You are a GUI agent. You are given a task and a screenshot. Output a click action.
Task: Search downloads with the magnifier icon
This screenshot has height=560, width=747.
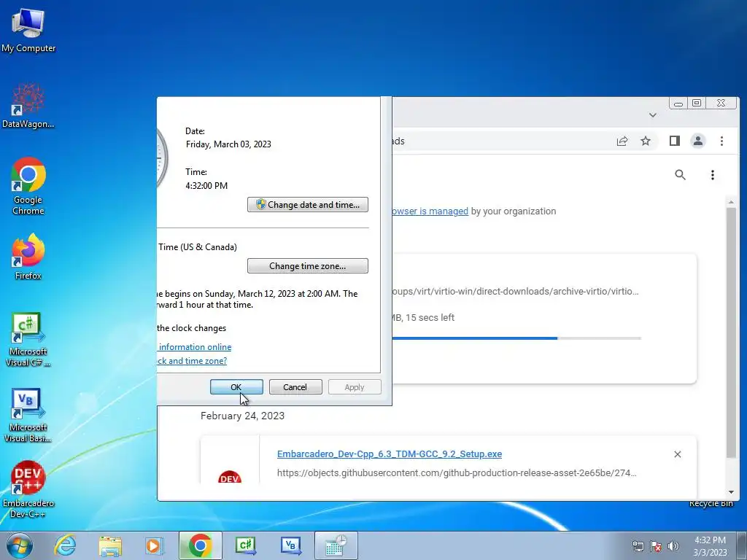681,175
